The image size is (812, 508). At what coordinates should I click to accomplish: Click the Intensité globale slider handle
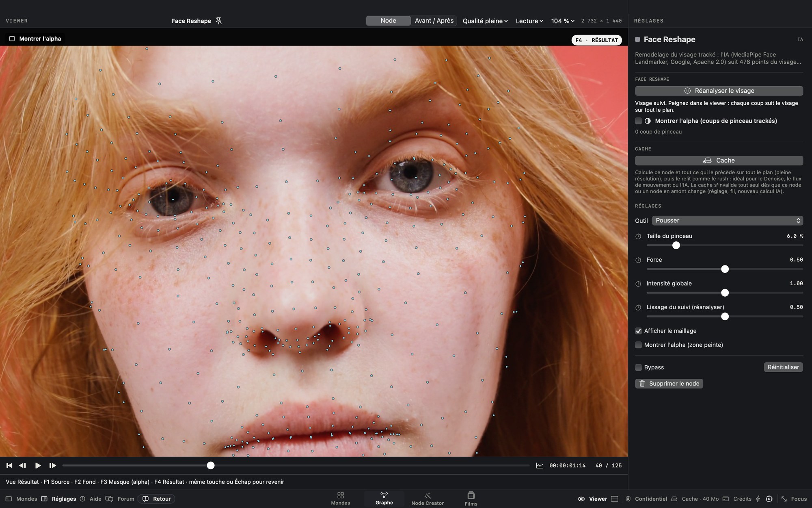[x=725, y=293]
